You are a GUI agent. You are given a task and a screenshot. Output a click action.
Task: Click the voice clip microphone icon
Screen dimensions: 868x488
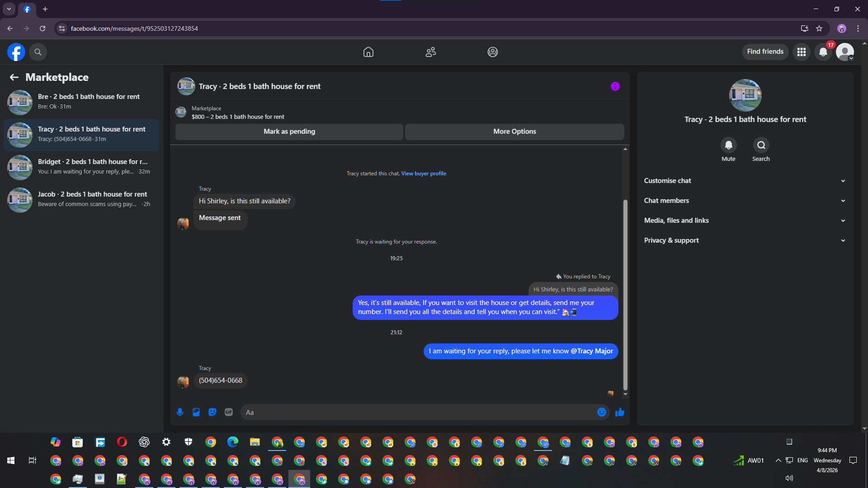180,412
